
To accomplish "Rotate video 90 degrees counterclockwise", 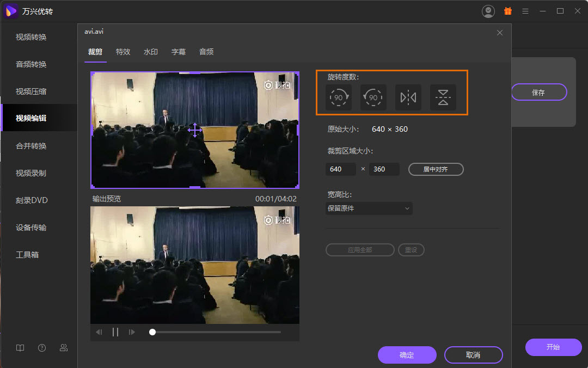I will [x=373, y=97].
